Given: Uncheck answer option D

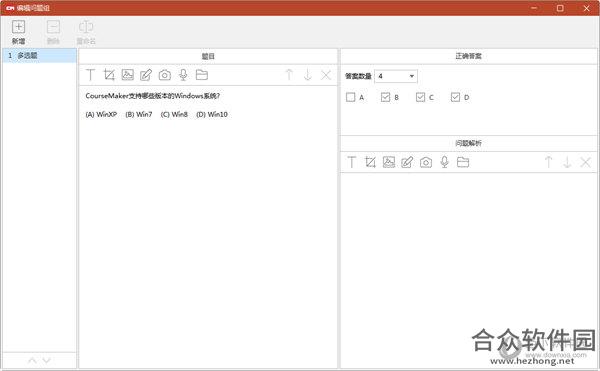Looking at the screenshot, I should click(x=455, y=97).
